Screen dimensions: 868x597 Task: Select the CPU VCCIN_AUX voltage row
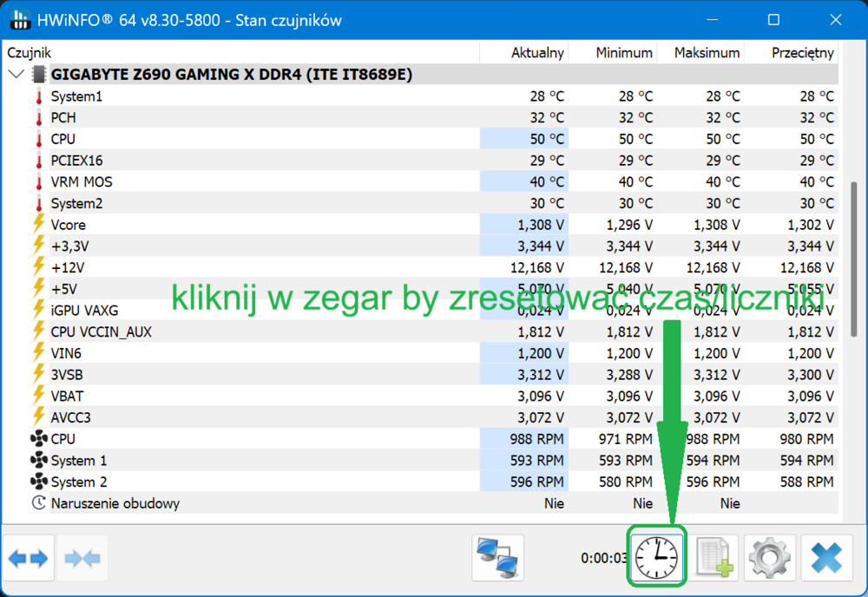click(433, 332)
